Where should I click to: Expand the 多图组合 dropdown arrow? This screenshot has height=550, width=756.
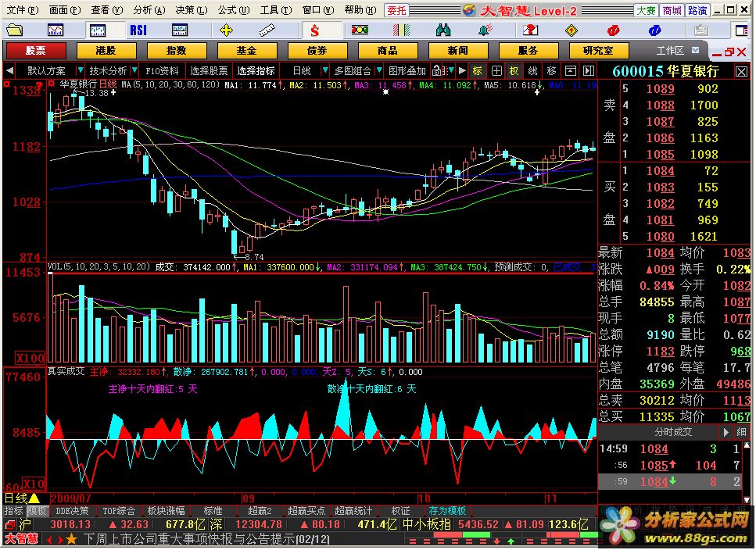click(379, 71)
